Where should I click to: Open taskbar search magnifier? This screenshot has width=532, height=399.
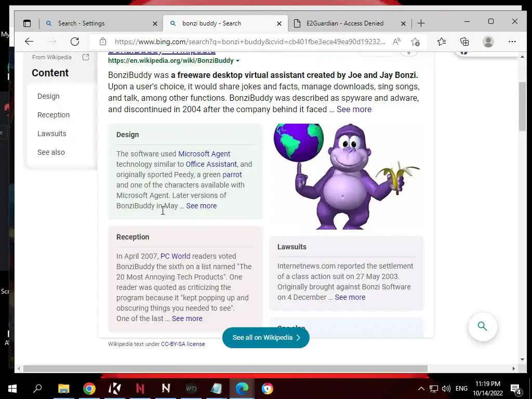[37, 388]
